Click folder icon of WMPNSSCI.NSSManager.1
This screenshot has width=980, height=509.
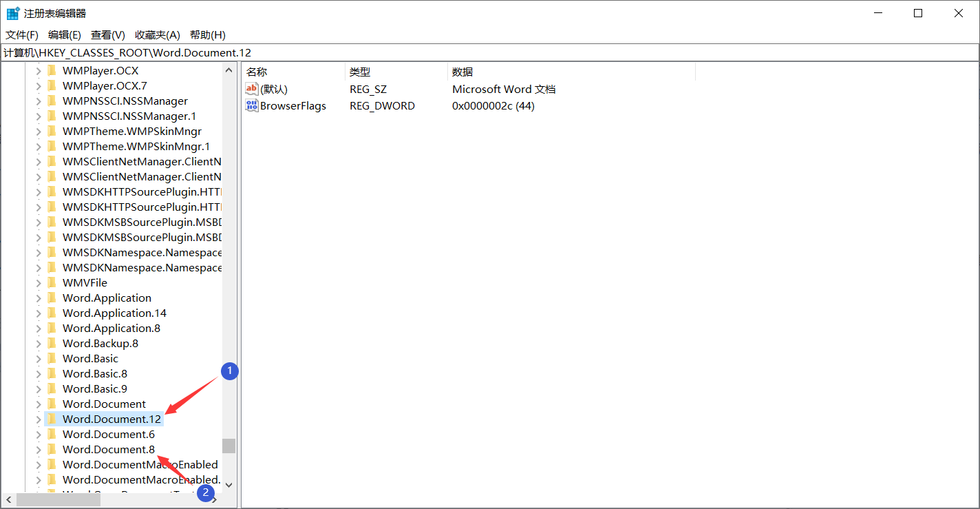(x=52, y=116)
